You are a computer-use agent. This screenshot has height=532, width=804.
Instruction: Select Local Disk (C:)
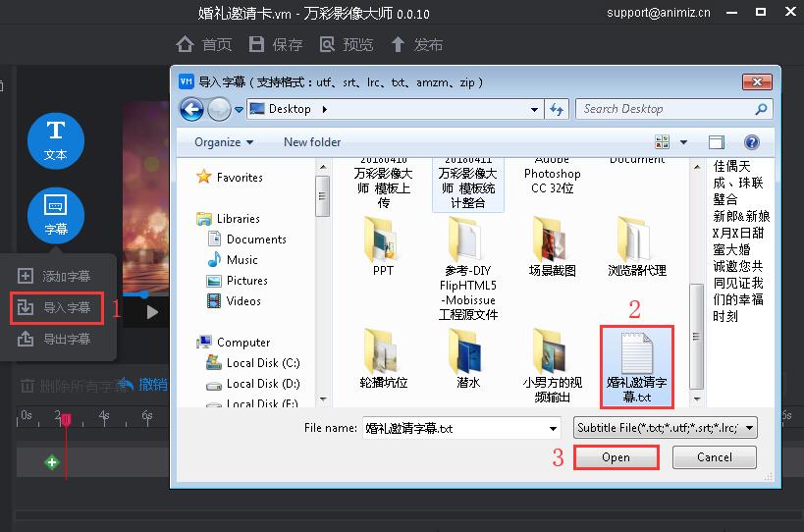(253, 363)
